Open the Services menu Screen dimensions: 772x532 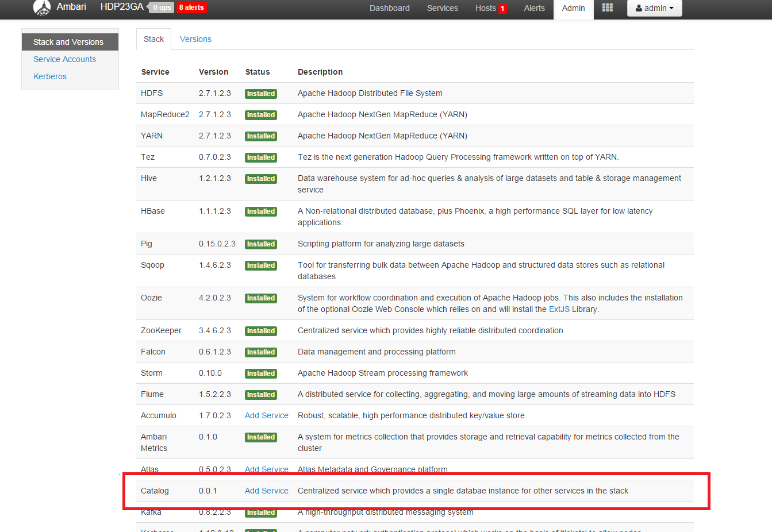click(443, 8)
